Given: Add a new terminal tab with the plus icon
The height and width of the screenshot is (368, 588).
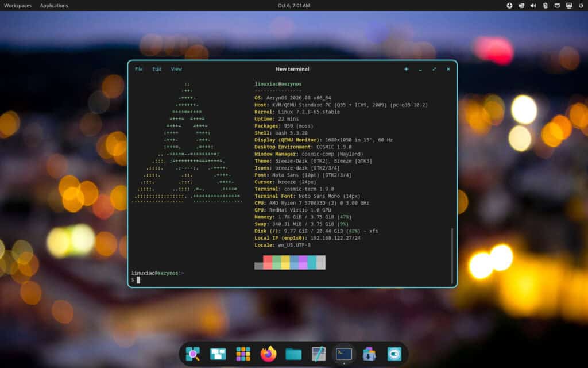Looking at the screenshot, I should [406, 69].
